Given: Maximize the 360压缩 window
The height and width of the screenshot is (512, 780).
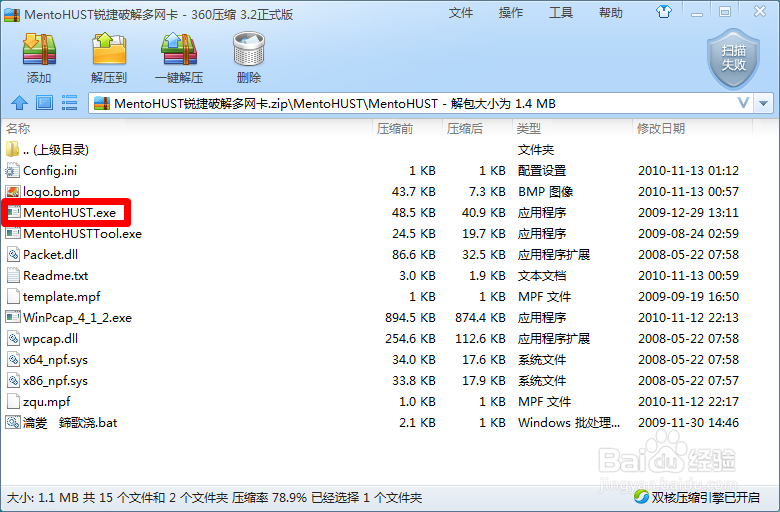Looking at the screenshot, I should pyautogui.click(x=725, y=12).
